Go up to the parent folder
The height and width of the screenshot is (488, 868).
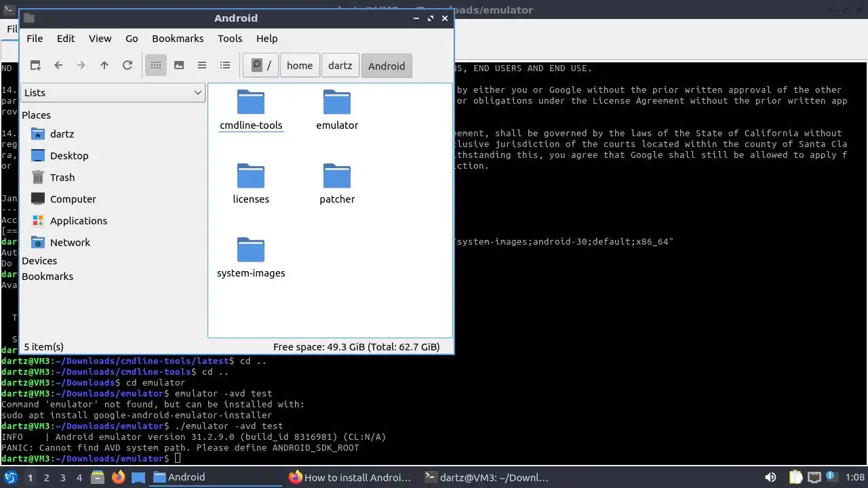[x=104, y=66]
